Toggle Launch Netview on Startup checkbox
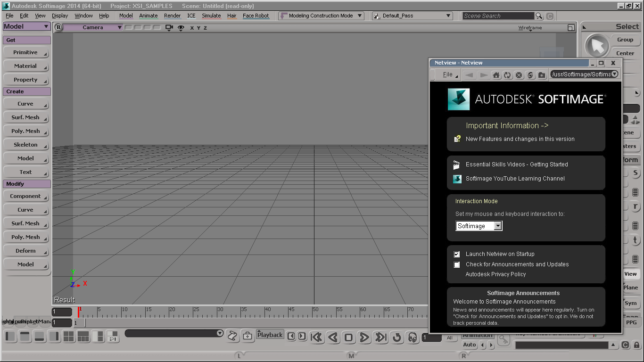Image resolution: width=644 pixels, height=362 pixels. tap(456, 254)
